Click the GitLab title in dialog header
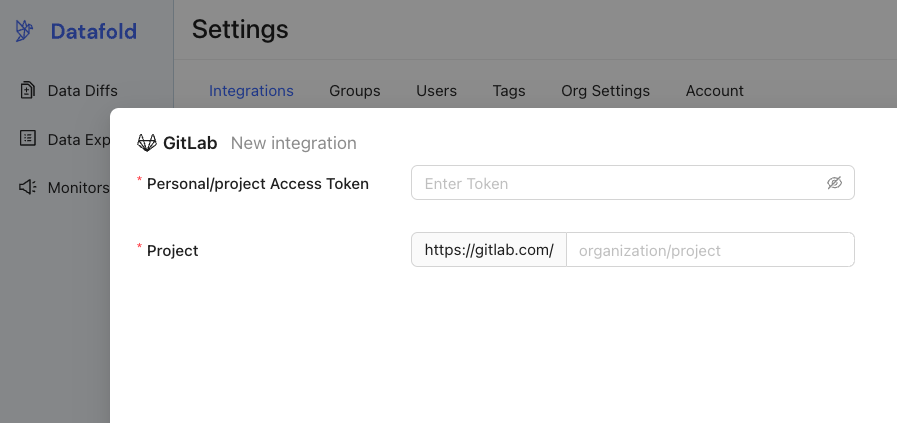 [x=190, y=143]
